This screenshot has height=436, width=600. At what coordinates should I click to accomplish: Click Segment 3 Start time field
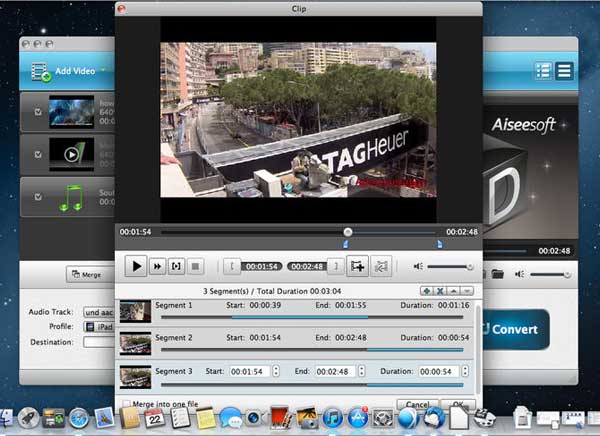[x=250, y=371]
